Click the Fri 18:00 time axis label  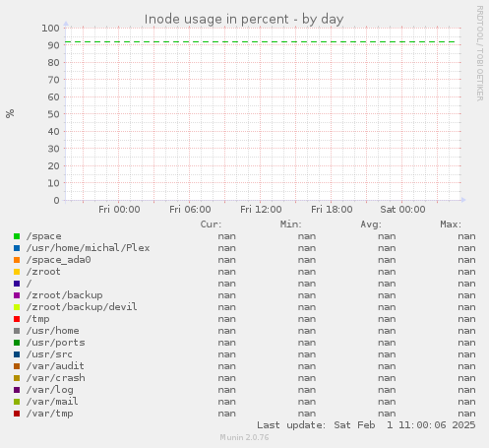pos(332,210)
